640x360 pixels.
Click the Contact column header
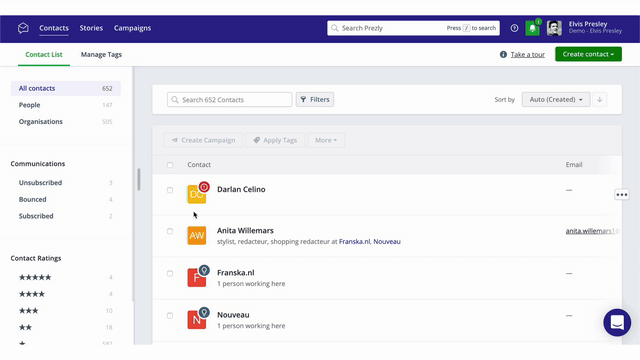[x=199, y=164]
